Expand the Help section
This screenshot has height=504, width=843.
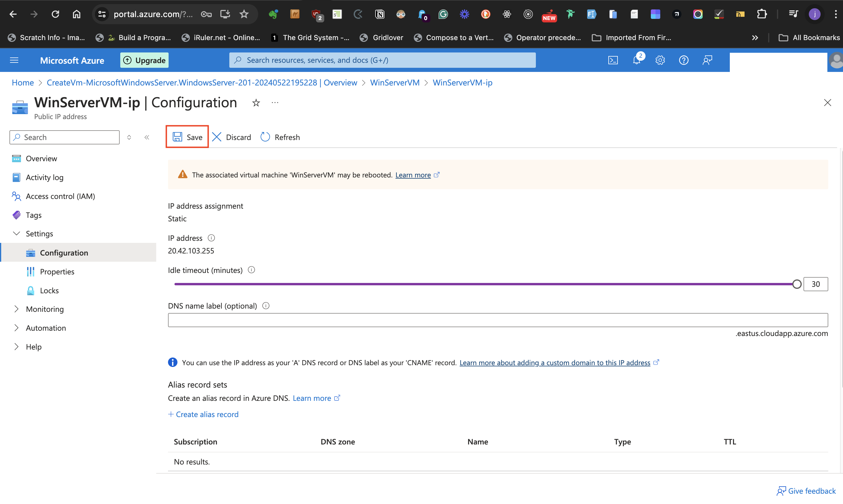tap(16, 347)
